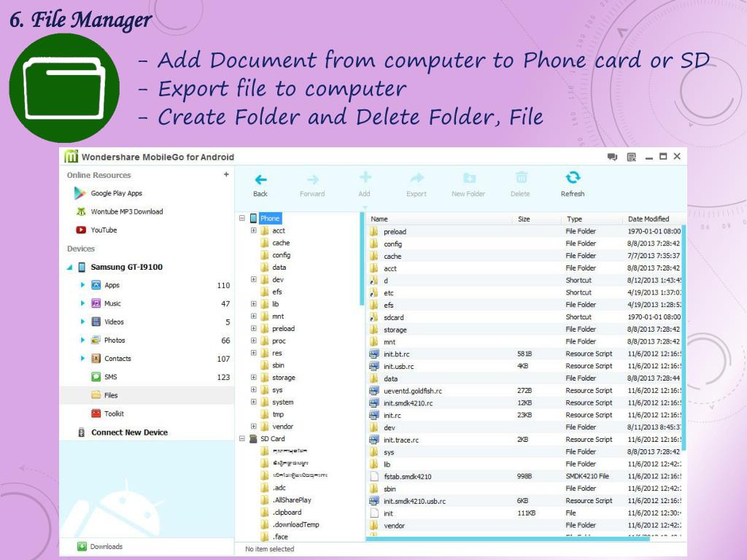This screenshot has width=747, height=560.
Task: Expand the dev folder node
Action: tap(253, 279)
